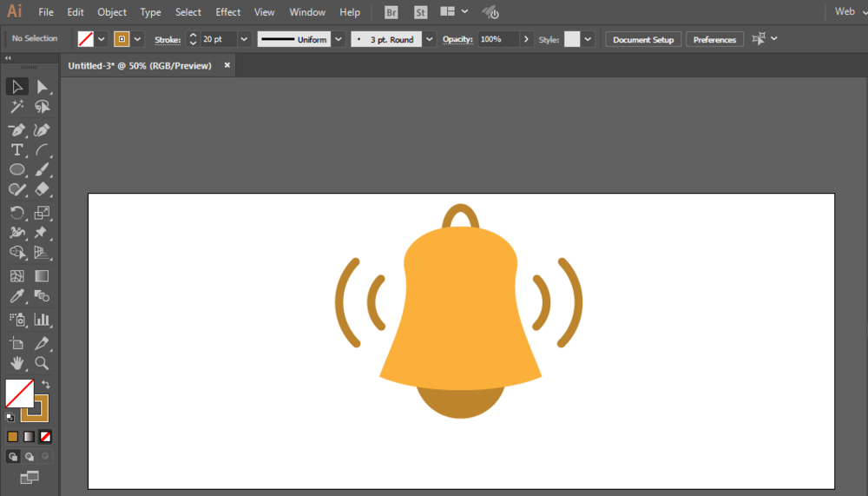Pick the Eyedropper tool
This screenshot has width=868, height=496.
tap(16, 296)
